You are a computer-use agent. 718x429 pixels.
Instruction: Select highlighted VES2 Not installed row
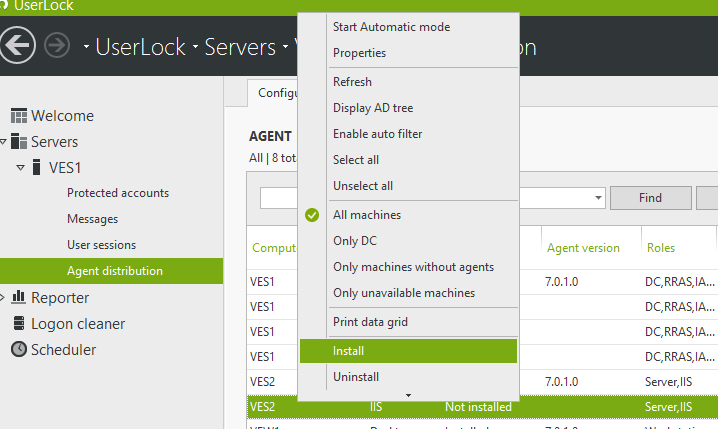[483, 407]
